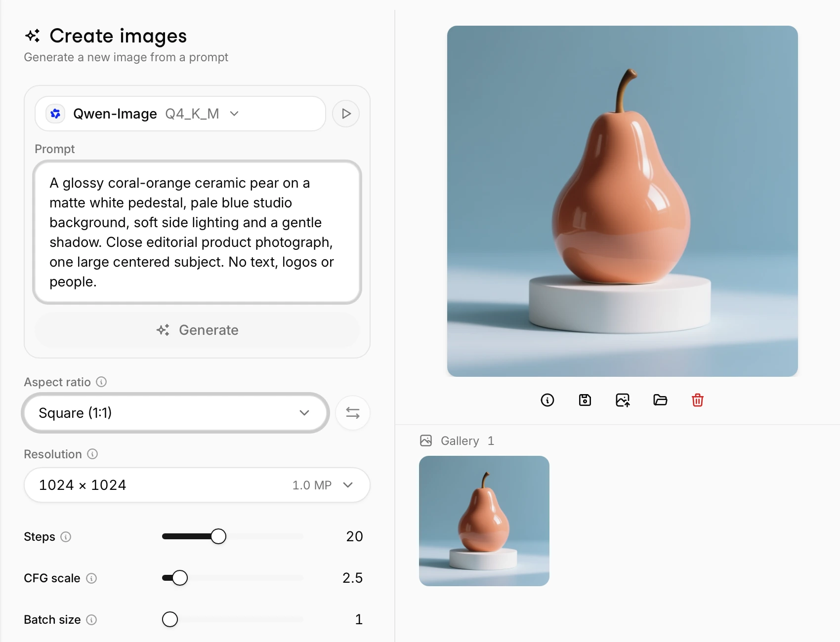The height and width of the screenshot is (642, 840).
Task: Show info for Aspect ratio
Action: [x=101, y=382]
